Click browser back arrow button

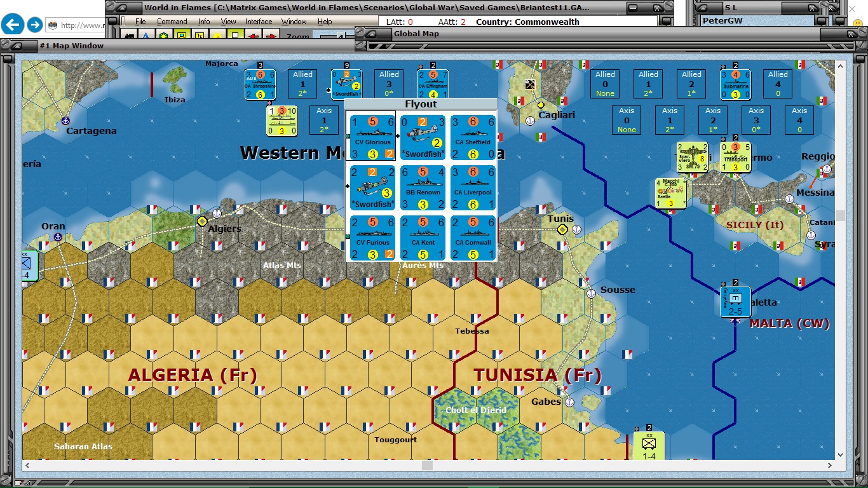[13, 25]
